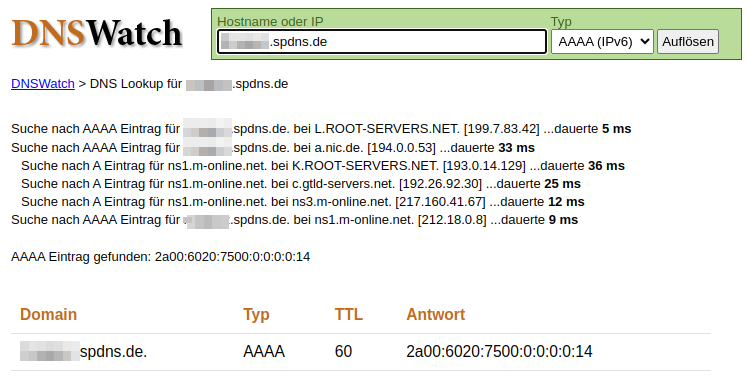Focus the Hostname oder IP field
This screenshot has width=750, height=387.
pyautogui.click(x=382, y=42)
